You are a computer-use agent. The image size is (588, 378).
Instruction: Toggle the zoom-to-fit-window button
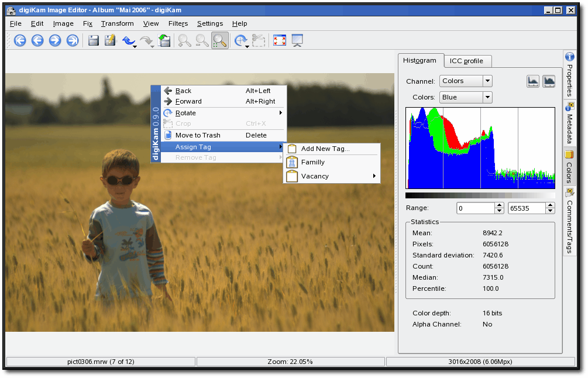[x=220, y=40]
